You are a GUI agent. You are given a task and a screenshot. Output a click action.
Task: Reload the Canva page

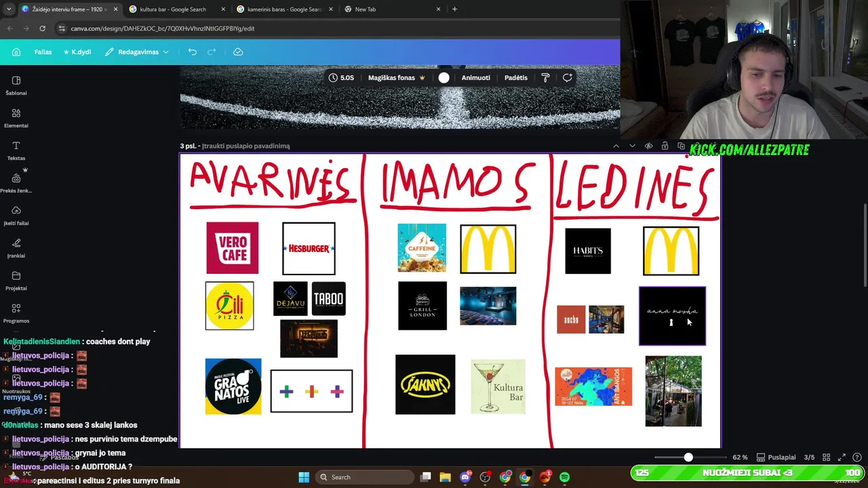[x=42, y=28]
